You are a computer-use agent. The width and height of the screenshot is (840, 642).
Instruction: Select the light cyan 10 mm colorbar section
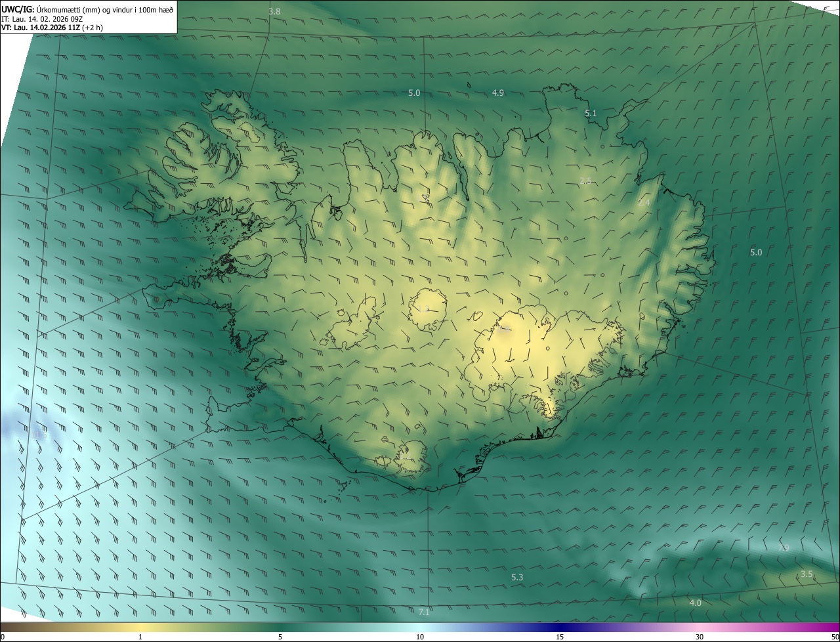[420, 627]
